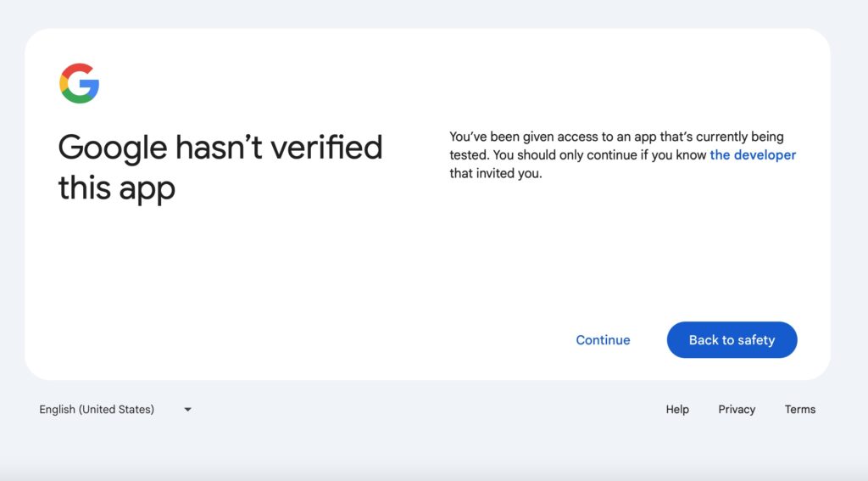Viewport: 868px width, 481px height.
Task: Open the Terms footer link
Action: pyautogui.click(x=799, y=409)
